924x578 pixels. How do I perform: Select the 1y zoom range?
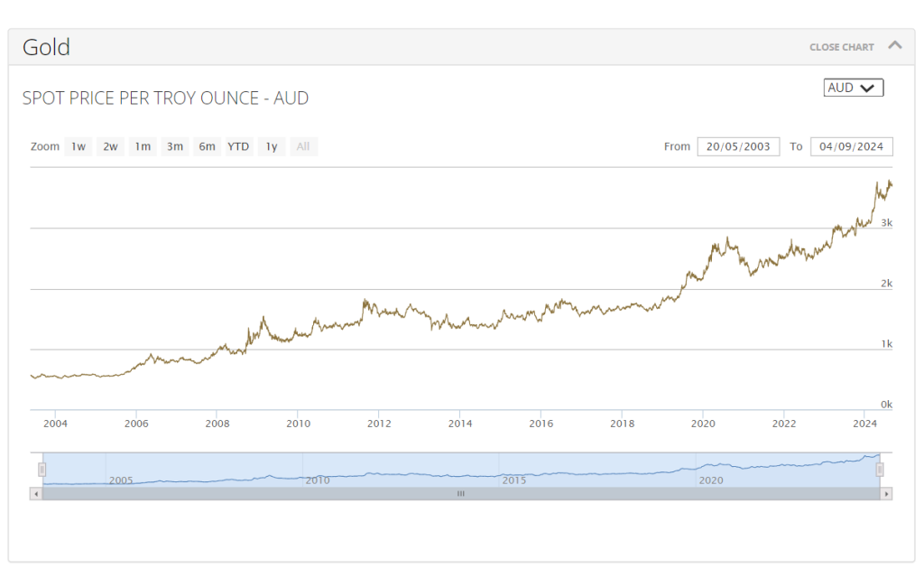[272, 146]
